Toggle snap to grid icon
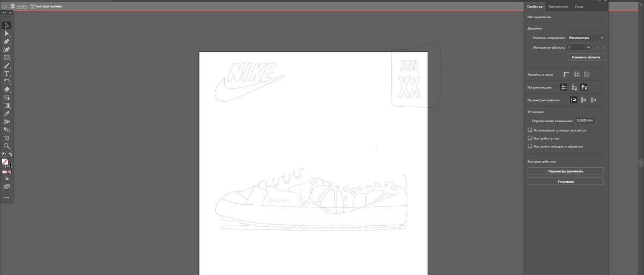Image resolution: width=644 pixels, height=275 pixels. pyautogui.click(x=594, y=100)
